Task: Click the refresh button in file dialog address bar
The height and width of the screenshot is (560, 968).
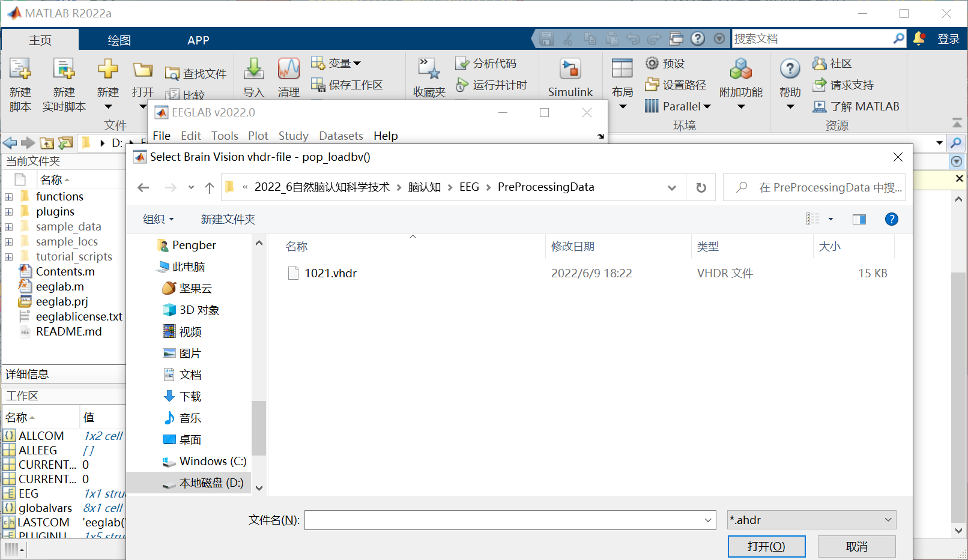Action: coord(701,187)
